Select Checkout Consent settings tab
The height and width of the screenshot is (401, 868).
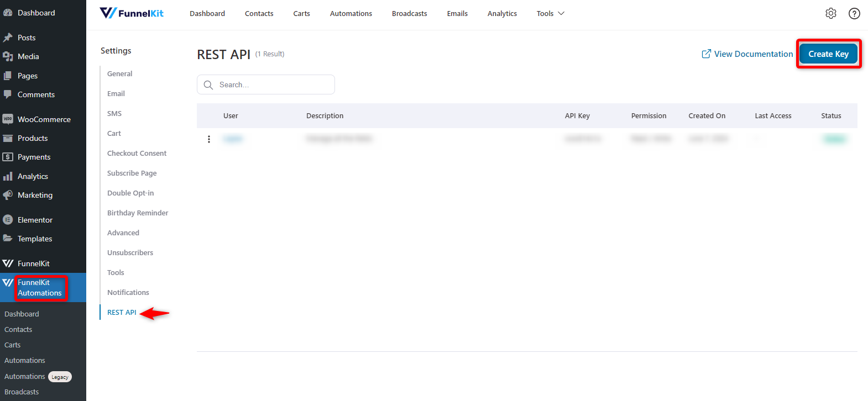click(137, 153)
